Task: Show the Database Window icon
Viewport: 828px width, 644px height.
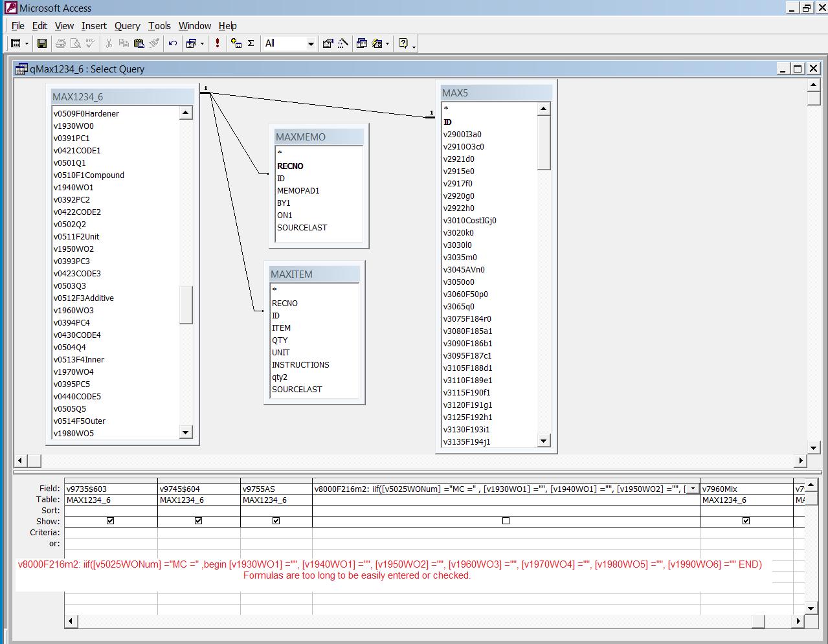Action: (x=362, y=43)
